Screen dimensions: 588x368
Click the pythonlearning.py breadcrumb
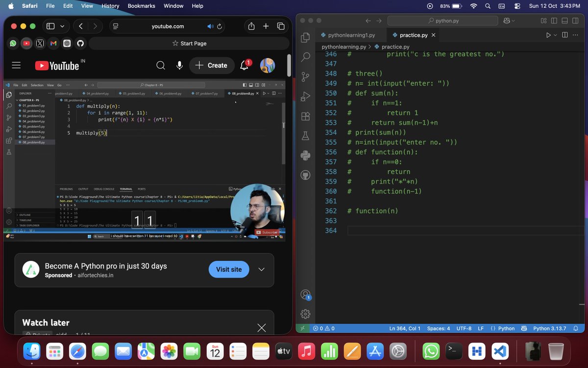click(344, 47)
